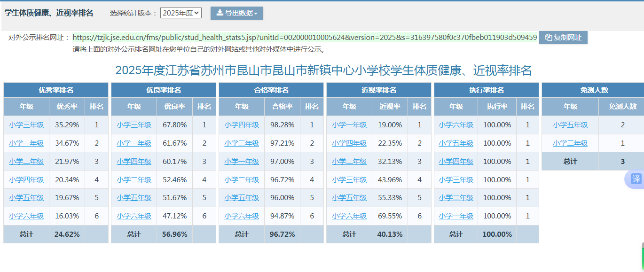Click the 执行率 column header
Screen dimensions: 644x272
tap(497, 107)
